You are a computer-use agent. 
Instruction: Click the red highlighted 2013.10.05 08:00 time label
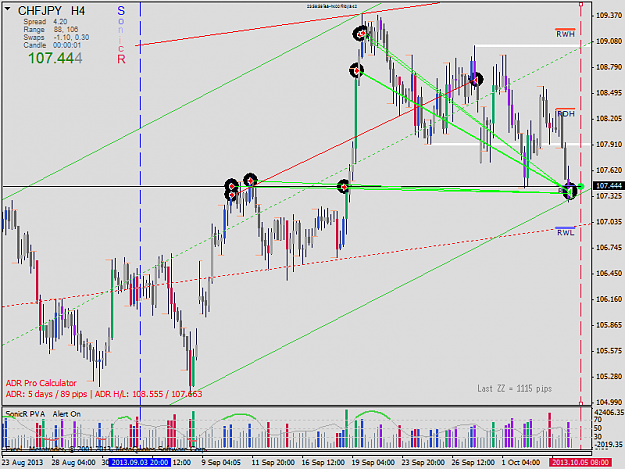(580, 462)
